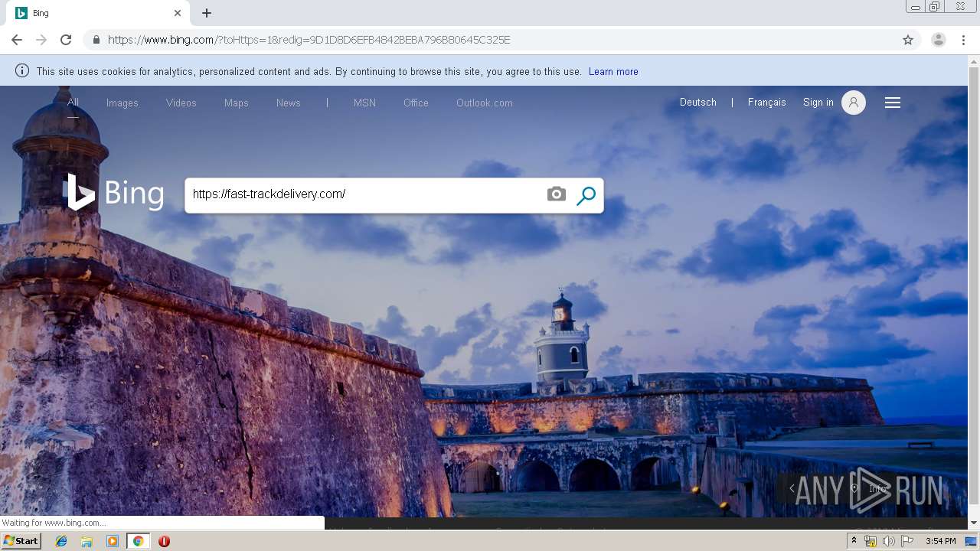The width and height of the screenshot is (980, 551).
Task: Click the address bar URL
Action: click(x=309, y=40)
